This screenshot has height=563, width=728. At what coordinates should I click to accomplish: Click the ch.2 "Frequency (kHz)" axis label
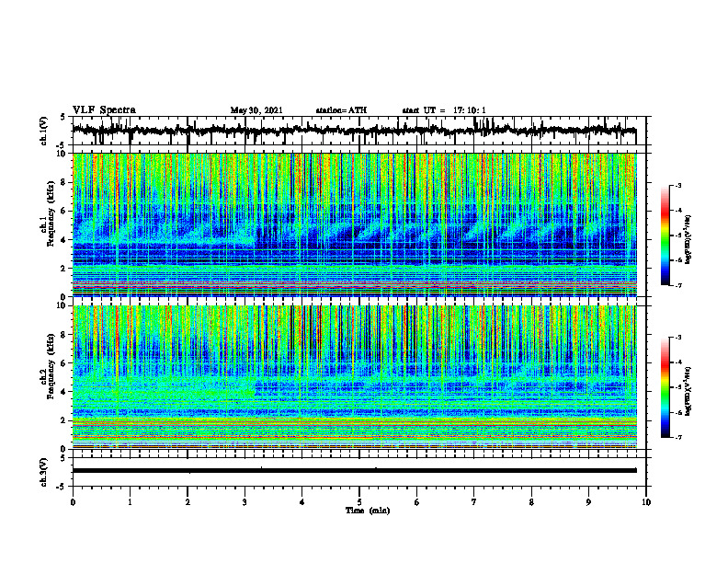[51, 366]
